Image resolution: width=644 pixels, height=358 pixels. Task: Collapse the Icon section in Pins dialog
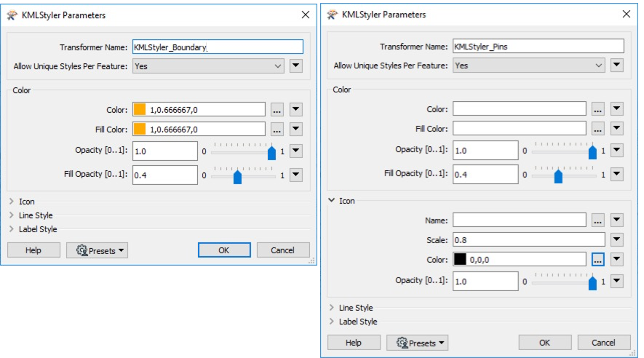coord(332,200)
